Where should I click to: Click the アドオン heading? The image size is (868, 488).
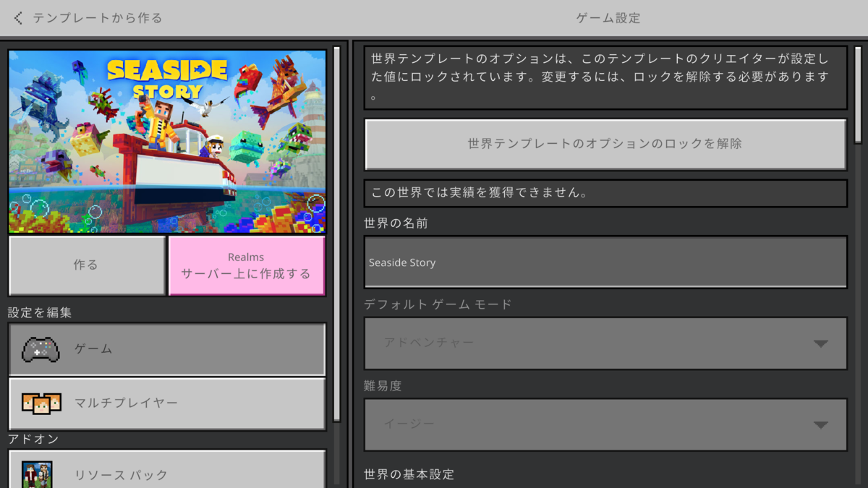pos(33,439)
